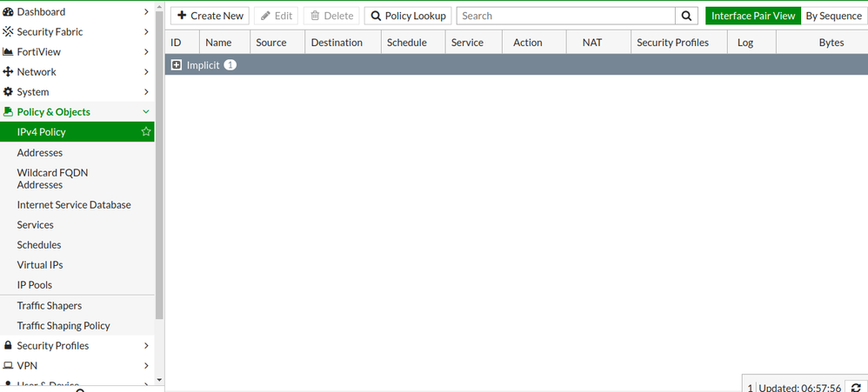Focus the policy Search field
This screenshot has width=868, height=392.
pos(565,16)
